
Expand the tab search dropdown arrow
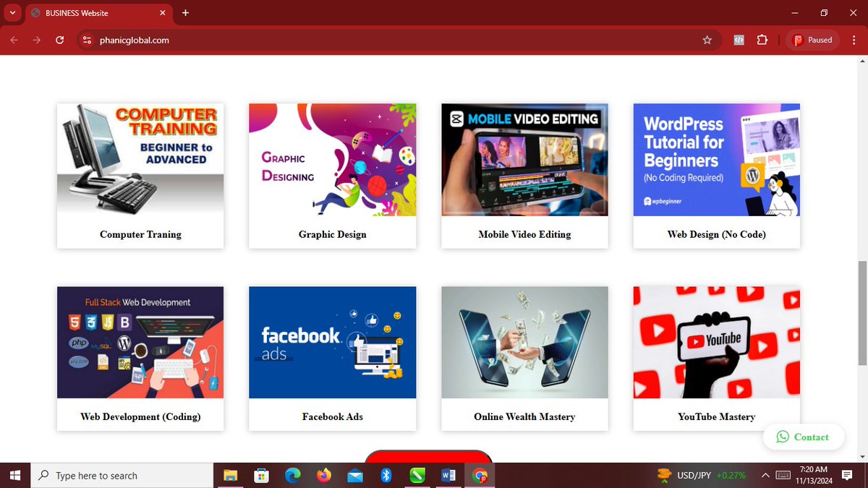tap(12, 13)
